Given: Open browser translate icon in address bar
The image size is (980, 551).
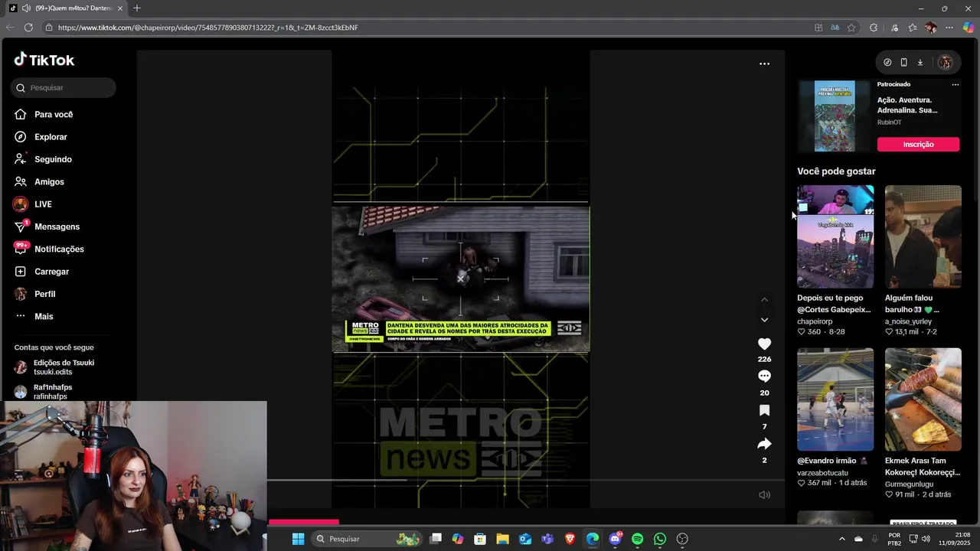Looking at the screenshot, I should click(x=835, y=28).
